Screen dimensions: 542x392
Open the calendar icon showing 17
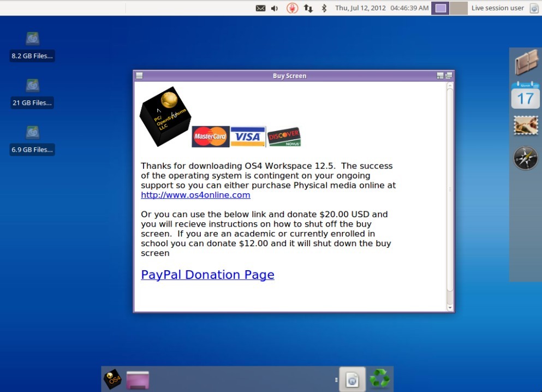tap(525, 96)
